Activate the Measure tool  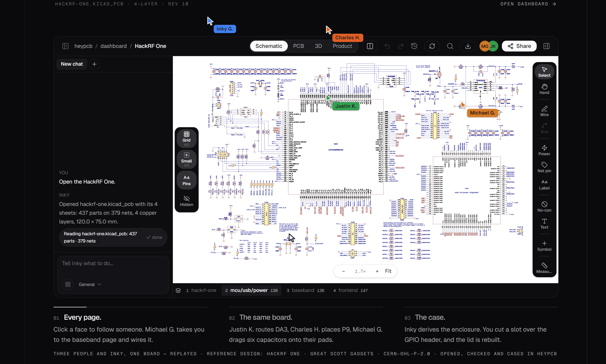544,268
